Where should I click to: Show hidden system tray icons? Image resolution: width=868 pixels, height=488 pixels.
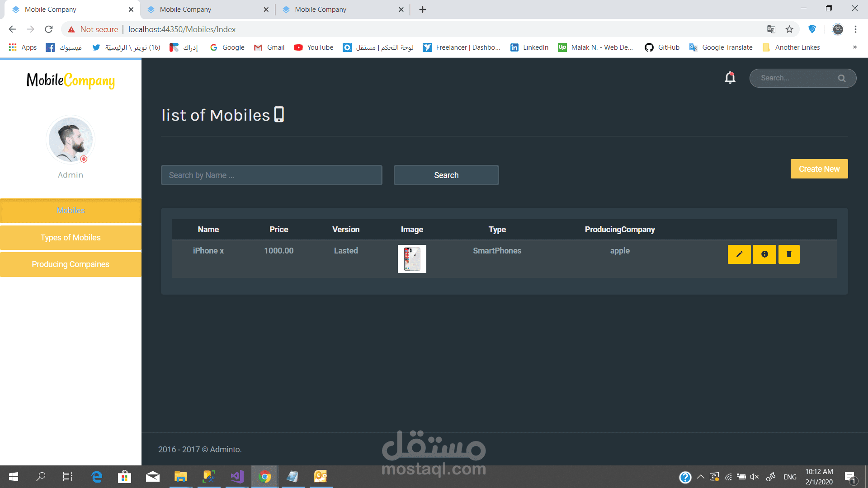[x=701, y=477]
